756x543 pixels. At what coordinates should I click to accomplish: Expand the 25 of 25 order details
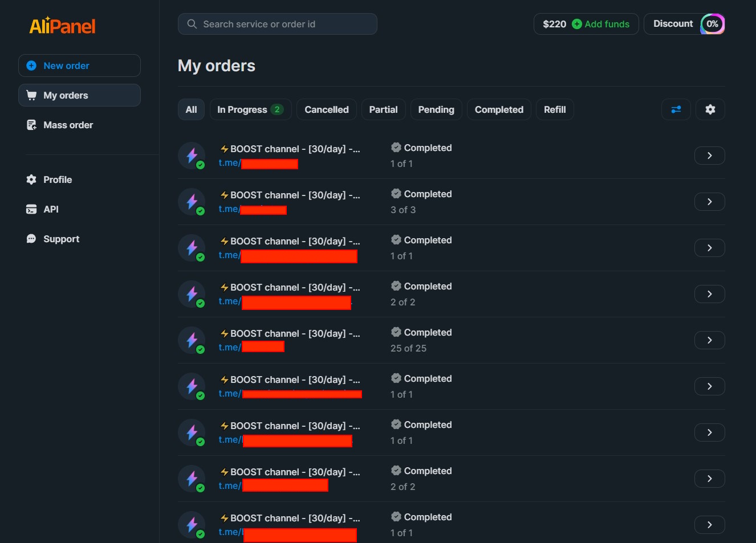coord(709,340)
